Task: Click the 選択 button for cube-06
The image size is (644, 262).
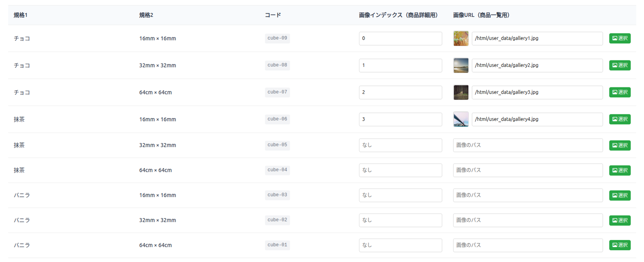Action: [x=620, y=119]
